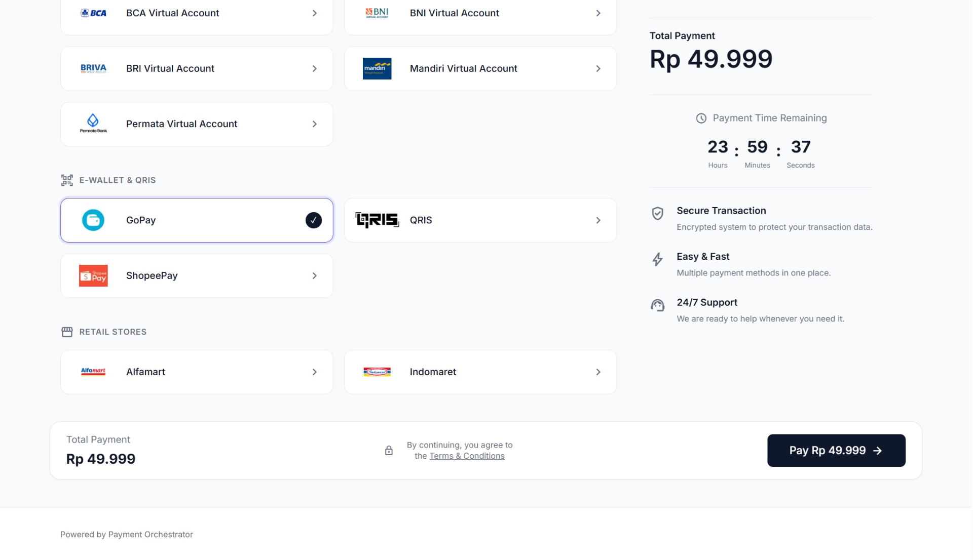Click the QR code section icon
This screenshot has height=560, width=973.
[x=67, y=180]
